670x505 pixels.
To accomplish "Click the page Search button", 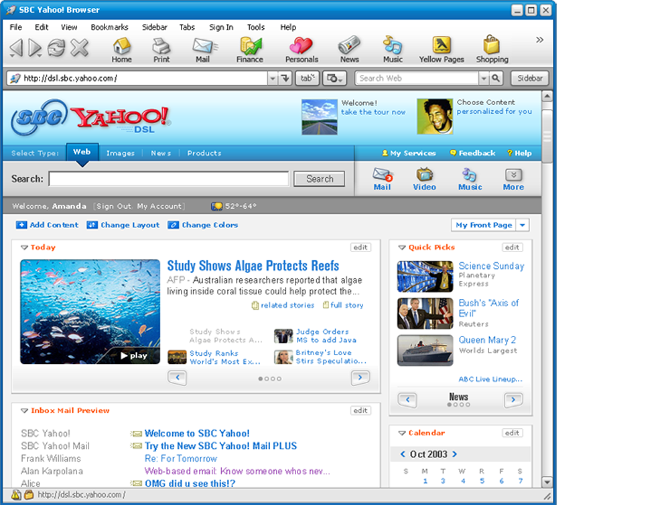I will coord(319,179).
